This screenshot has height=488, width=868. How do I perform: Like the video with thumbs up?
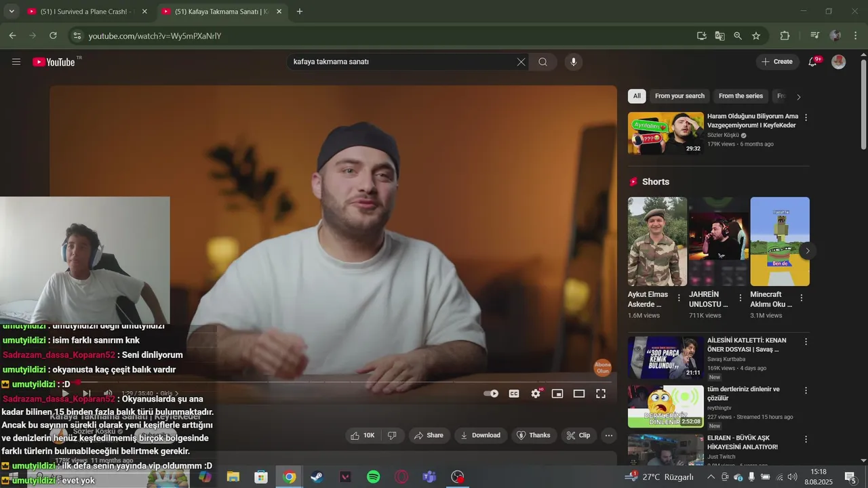tap(363, 435)
